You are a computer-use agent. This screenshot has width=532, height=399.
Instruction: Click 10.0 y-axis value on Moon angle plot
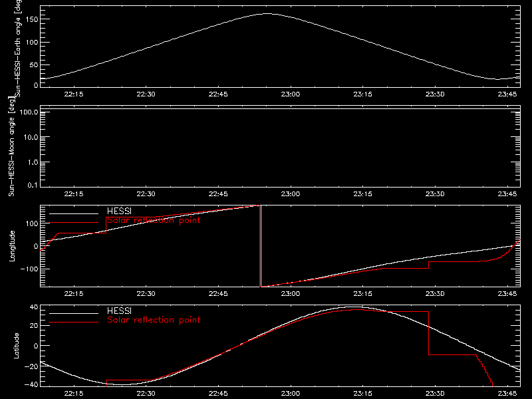(31, 137)
